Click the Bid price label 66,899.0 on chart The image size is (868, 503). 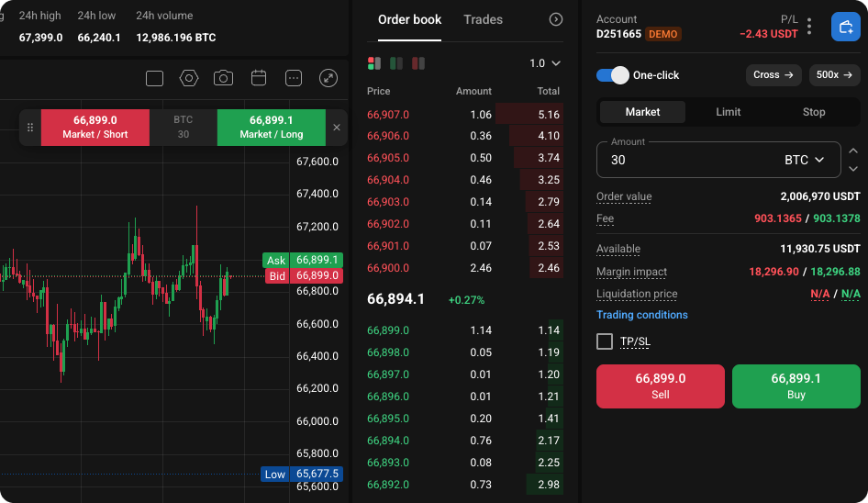(x=304, y=275)
